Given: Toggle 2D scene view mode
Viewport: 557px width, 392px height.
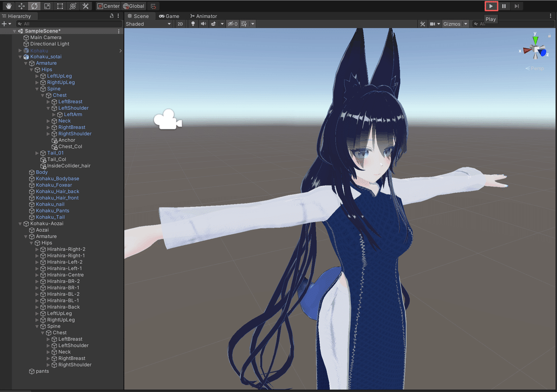Looking at the screenshot, I should (x=180, y=24).
